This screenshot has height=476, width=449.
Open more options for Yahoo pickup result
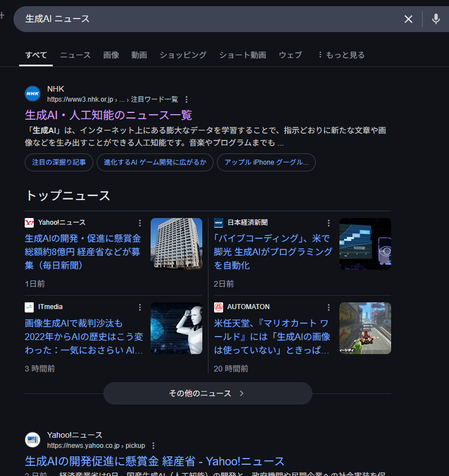click(153, 445)
